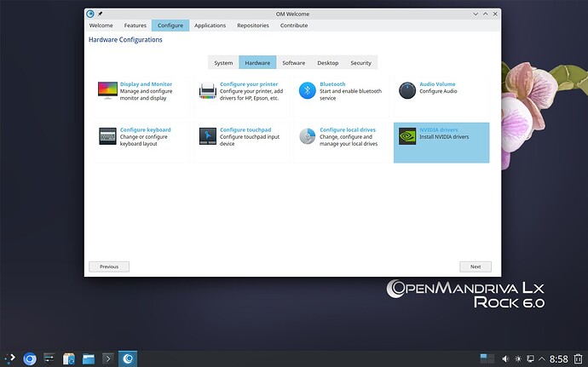The height and width of the screenshot is (367, 588).
Task: Select the System sub-tab
Action: [223, 63]
